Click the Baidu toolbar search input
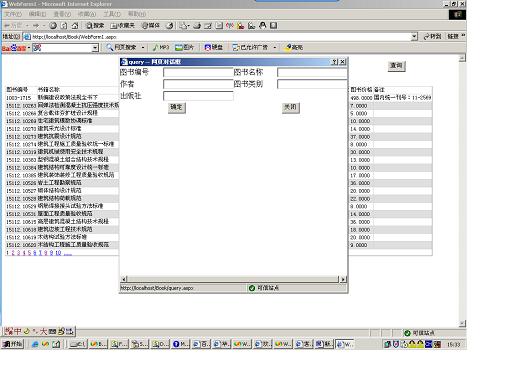The image size is (512, 384). pos(66,48)
